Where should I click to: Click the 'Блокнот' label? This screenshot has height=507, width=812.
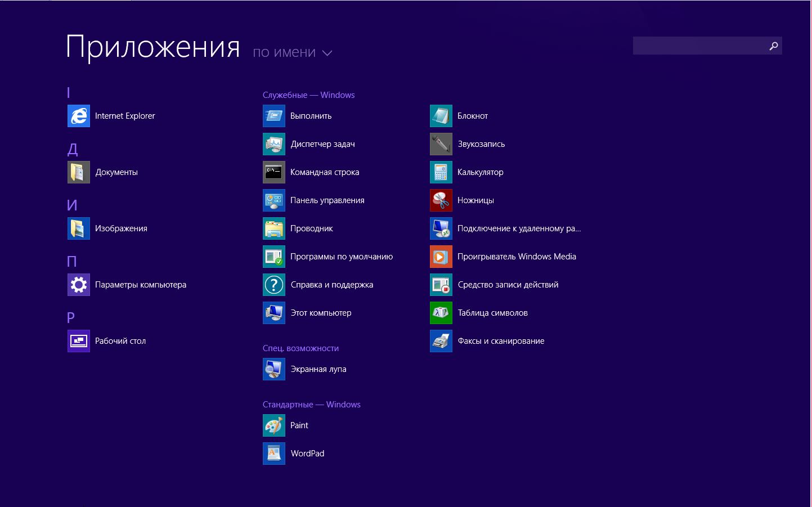click(473, 116)
